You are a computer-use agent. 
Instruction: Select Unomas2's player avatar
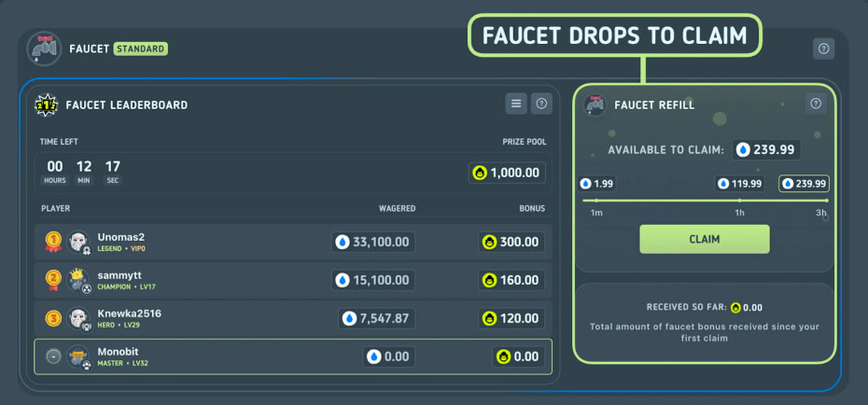coord(78,242)
